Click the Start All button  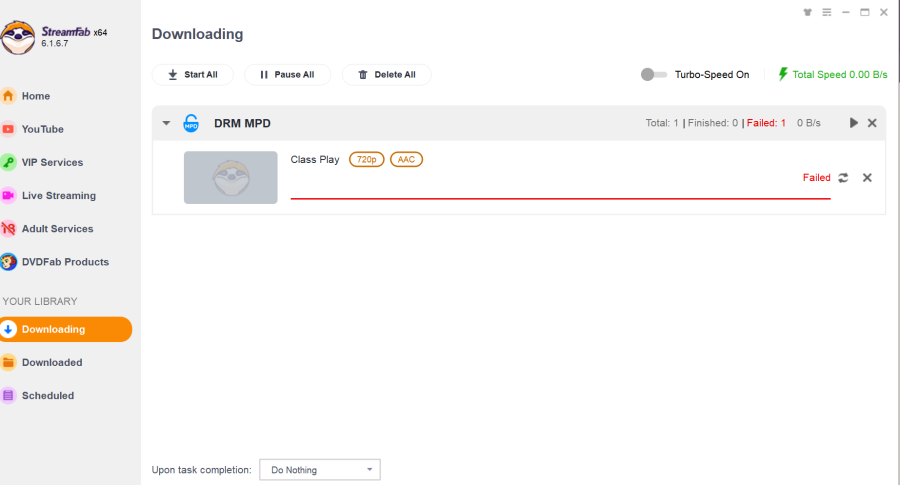pyautogui.click(x=192, y=75)
